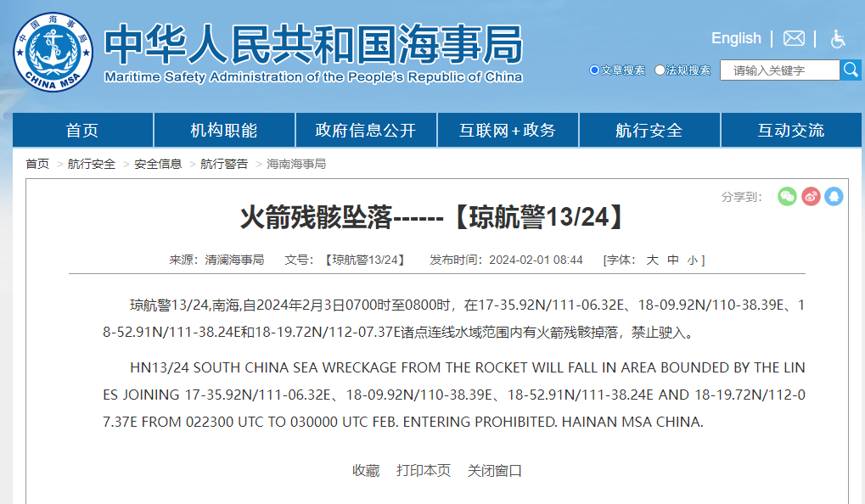This screenshot has height=504, width=865.
Task: Go to 政府信息公开 in the nav bar
Action: pyautogui.click(x=366, y=130)
